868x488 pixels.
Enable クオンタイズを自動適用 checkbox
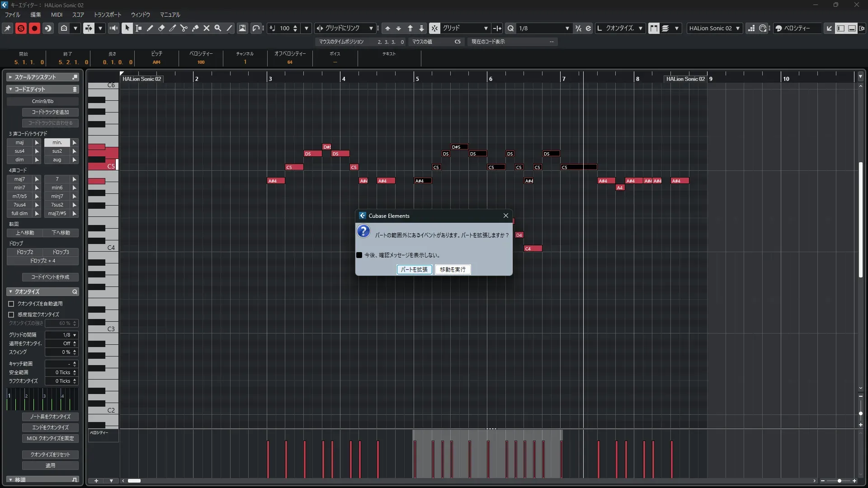pos(11,304)
